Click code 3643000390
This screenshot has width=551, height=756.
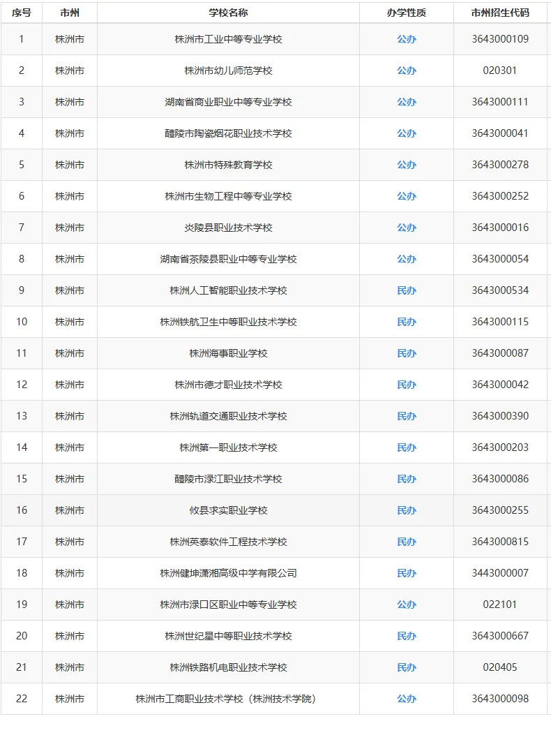[500, 415]
